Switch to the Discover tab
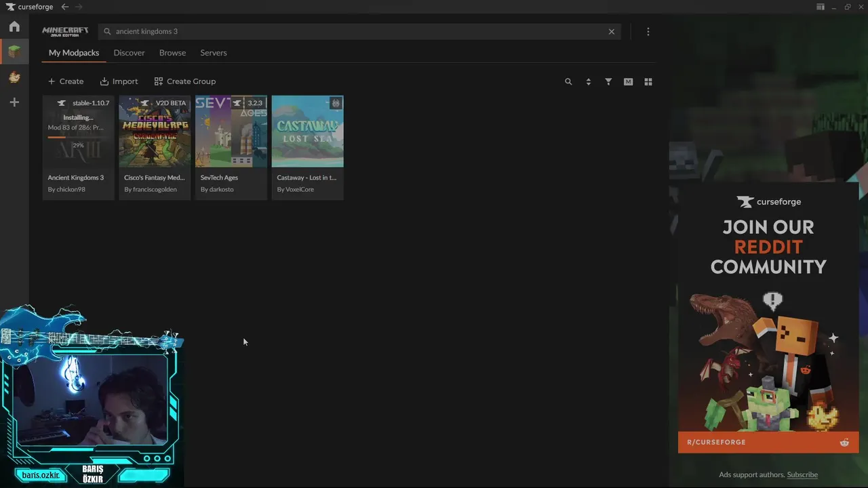Viewport: 868px width, 488px height. pos(129,53)
